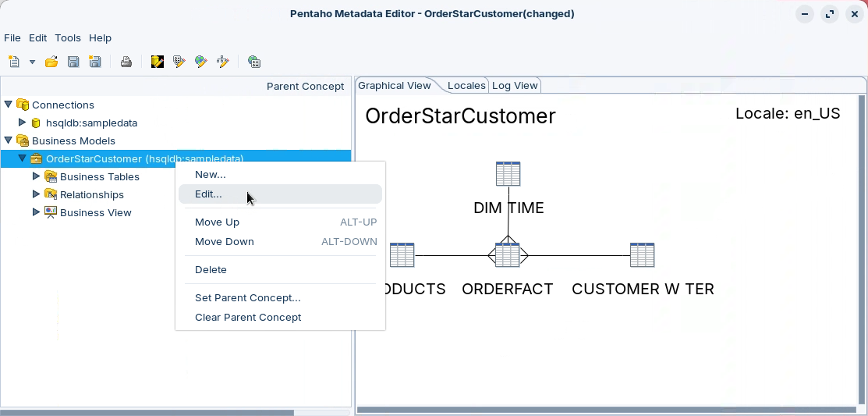The width and height of the screenshot is (868, 416).
Task: Select Set Parent Concept... menu entry
Action: pos(247,297)
